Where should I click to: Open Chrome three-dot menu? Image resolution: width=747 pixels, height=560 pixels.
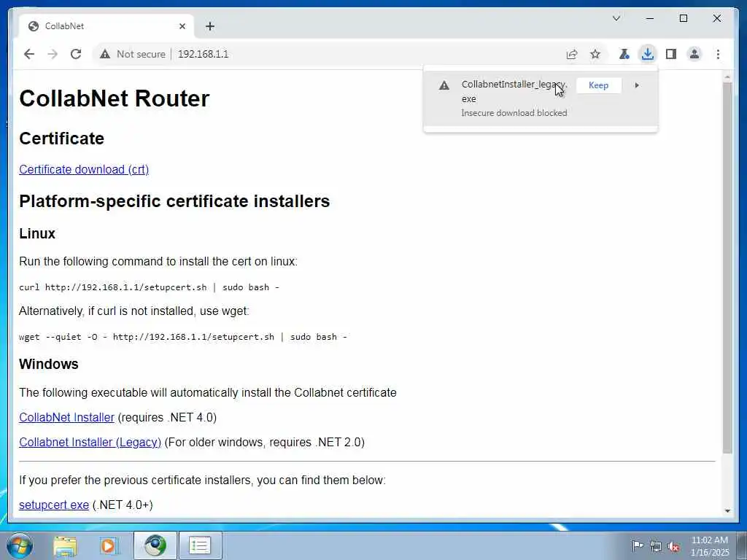[718, 54]
